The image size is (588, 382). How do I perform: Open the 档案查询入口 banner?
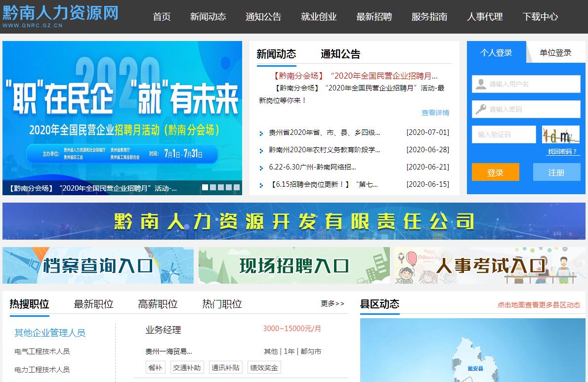click(x=98, y=265)
